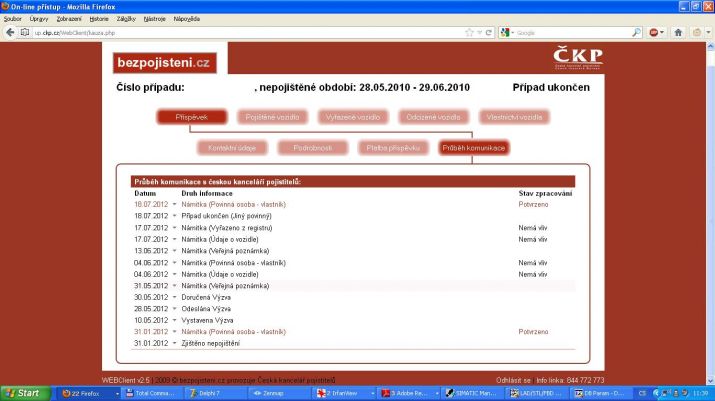Select the Příspěvek tab button
This screenshot has height=401, width=715.
coord(192,117)
